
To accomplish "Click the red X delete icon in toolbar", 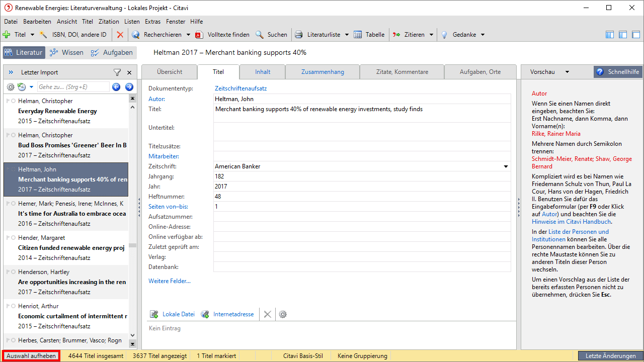I will point(120,35).
